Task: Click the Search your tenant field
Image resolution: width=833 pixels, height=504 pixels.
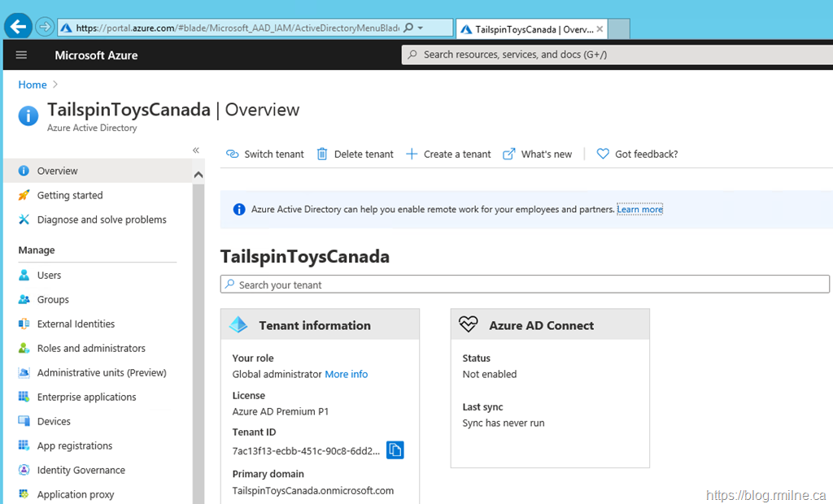Action: pos(525,285)
